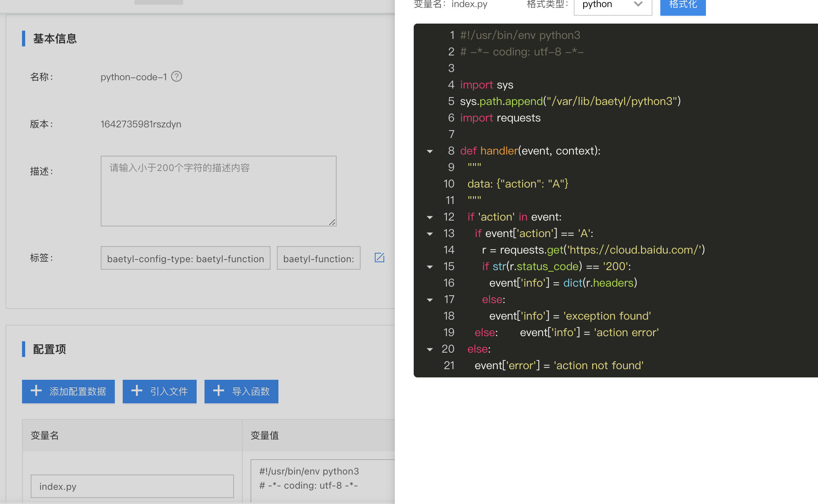Image resolution: width=818 pixels, height=504 pixels.
Task: Click line 1 shebang comment
Action: tap(520, 35)
